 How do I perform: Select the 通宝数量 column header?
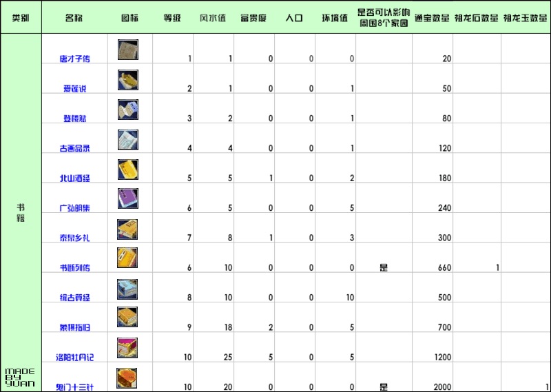[x=432, y=18]
